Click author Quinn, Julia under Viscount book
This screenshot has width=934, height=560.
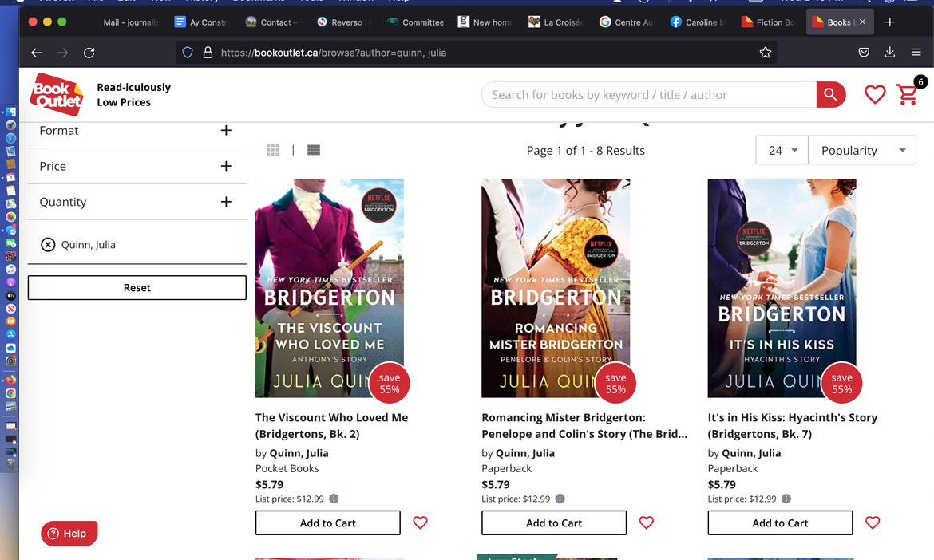click(x=299, y=453)
